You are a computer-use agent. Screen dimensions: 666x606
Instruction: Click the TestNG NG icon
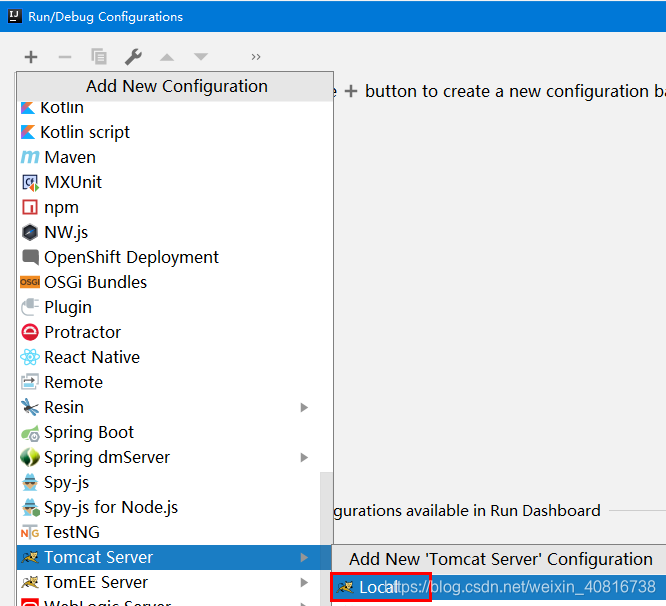(x=30, y=533)
